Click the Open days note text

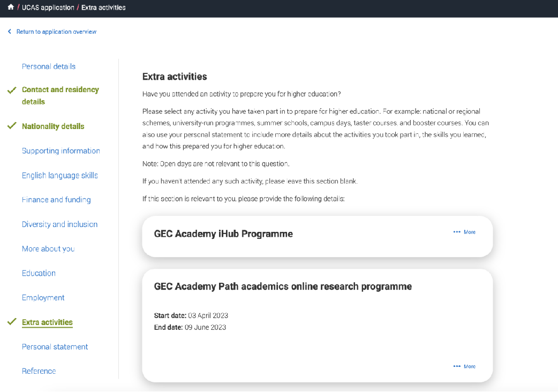tap(216, 164)
